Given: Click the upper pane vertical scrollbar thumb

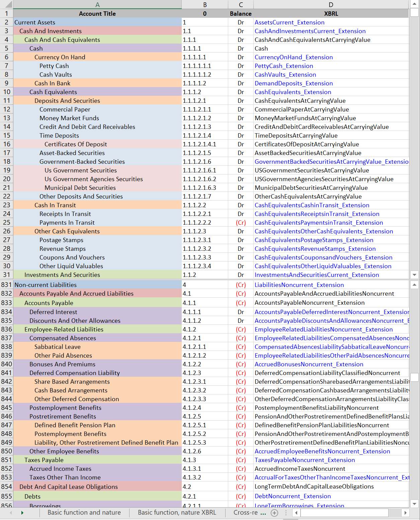Looking at the screenshot, I should [415, 12].
